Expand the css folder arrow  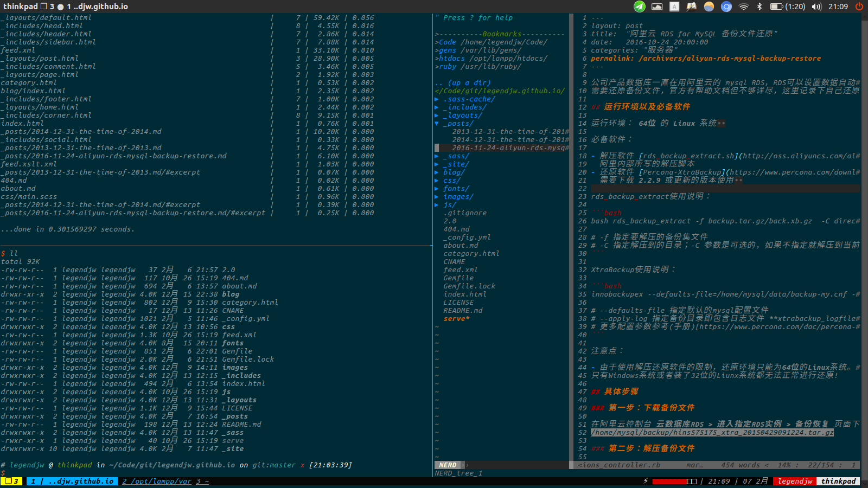pyautogui.click(x=437, y=181)
